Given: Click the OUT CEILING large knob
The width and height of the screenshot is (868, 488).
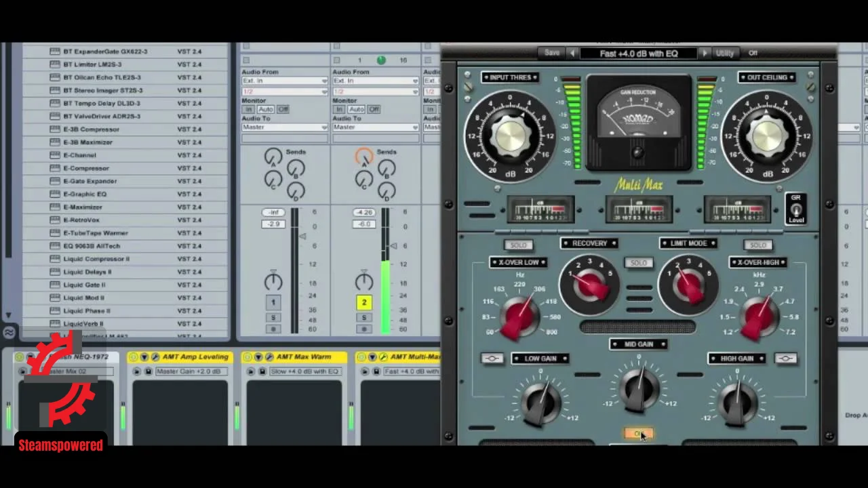Looking at the screenshot, I should point(767,136).
